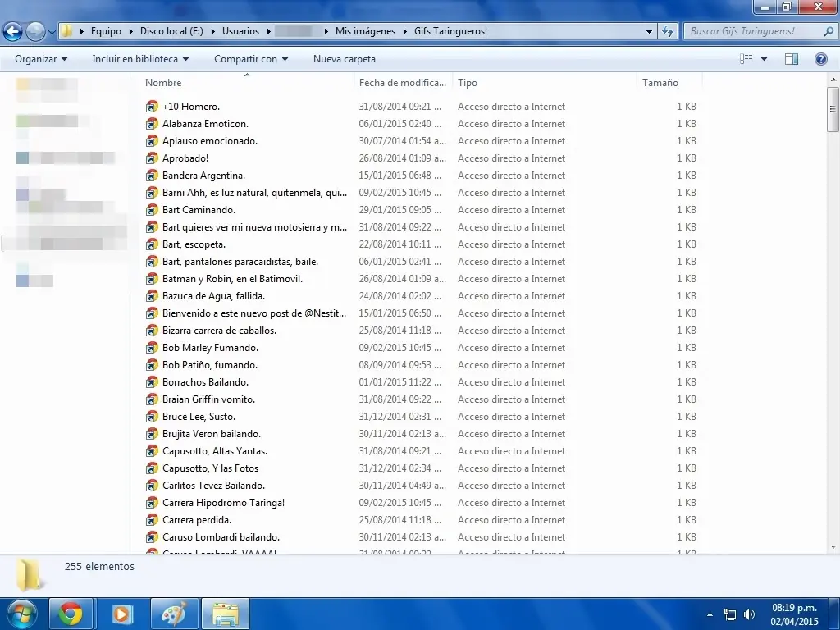Image resolution: width=840 pixels, height=630 pixels.
Task: Select the Usuarios breadcrumb
Action: pyautogui.click(x=240, y=31)
